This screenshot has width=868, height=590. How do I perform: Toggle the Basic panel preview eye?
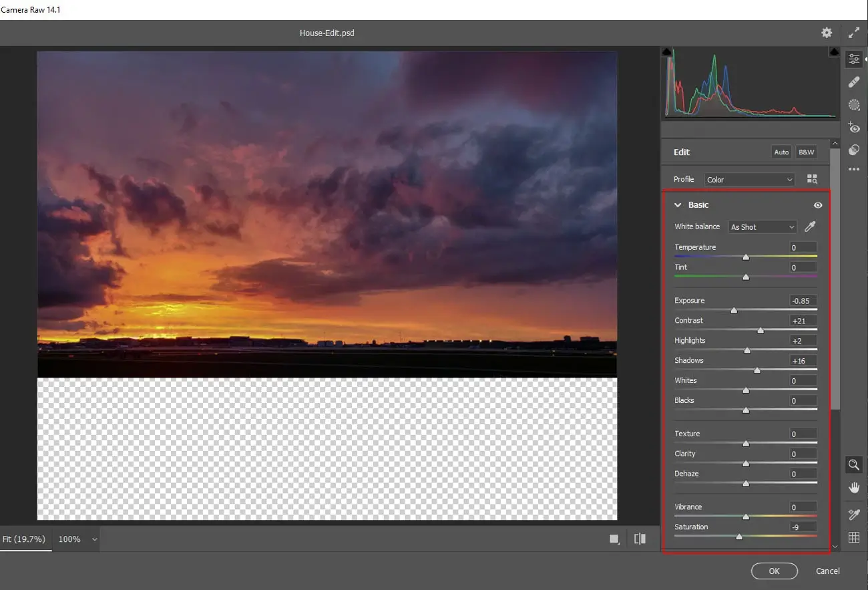(x=818, y=205)
